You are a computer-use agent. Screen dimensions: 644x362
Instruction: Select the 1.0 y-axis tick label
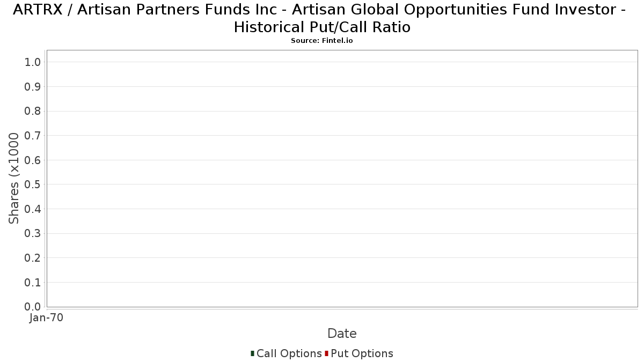tap(33, 62)
